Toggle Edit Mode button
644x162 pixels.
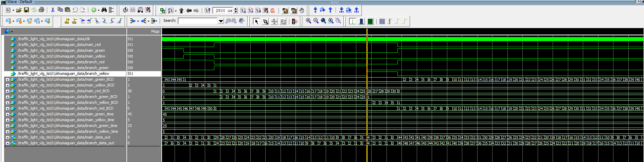pyautogui.click(x=283, y=21)
